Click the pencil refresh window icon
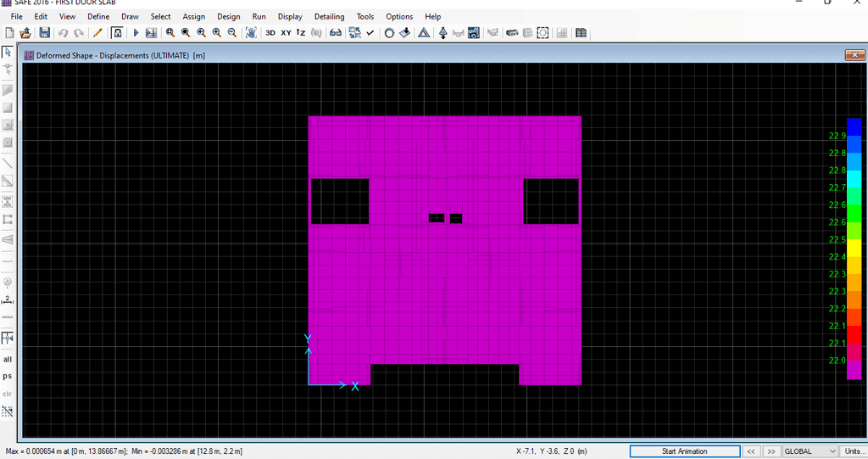The image size is (868, 459). pos(97,33)
